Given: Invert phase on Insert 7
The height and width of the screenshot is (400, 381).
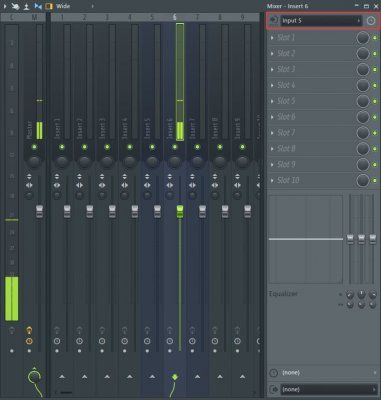Looking at the screenshot, I should point(192,176).
